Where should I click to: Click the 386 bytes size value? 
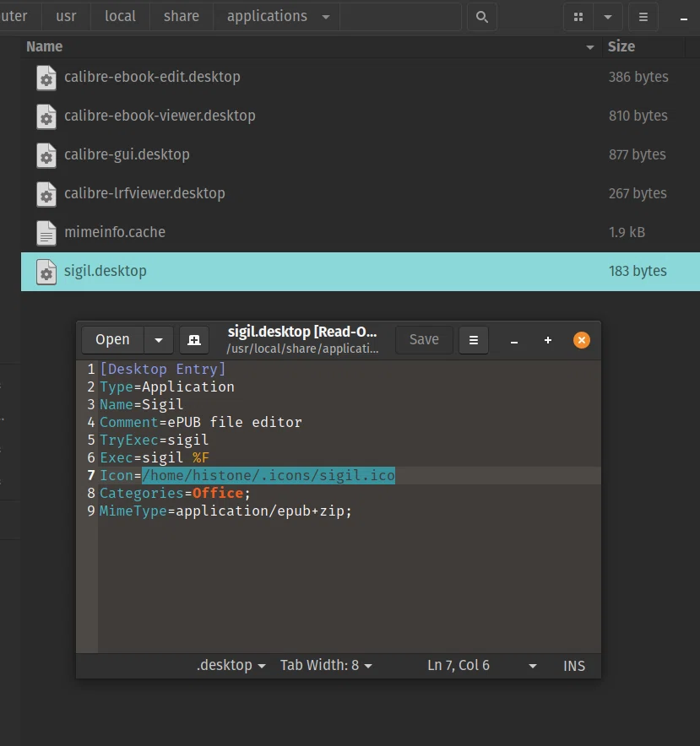638,77
